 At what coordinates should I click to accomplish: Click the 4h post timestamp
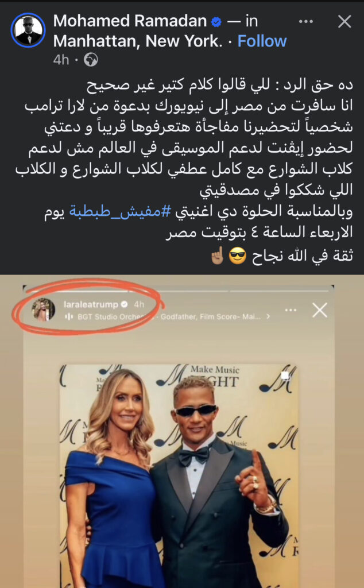coord(61,60)
